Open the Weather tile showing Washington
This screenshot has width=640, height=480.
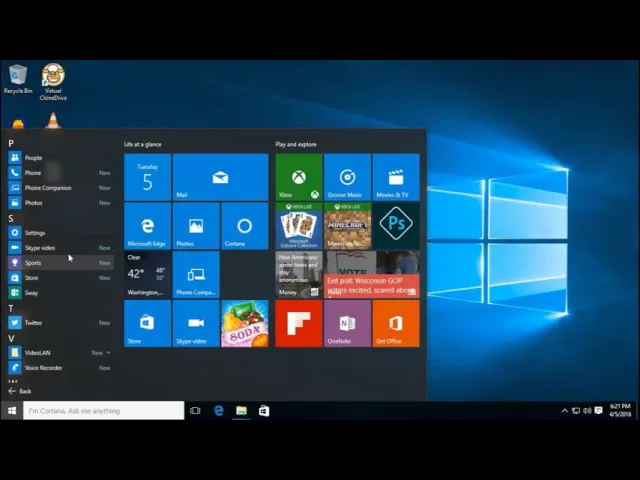click(147, 275)
